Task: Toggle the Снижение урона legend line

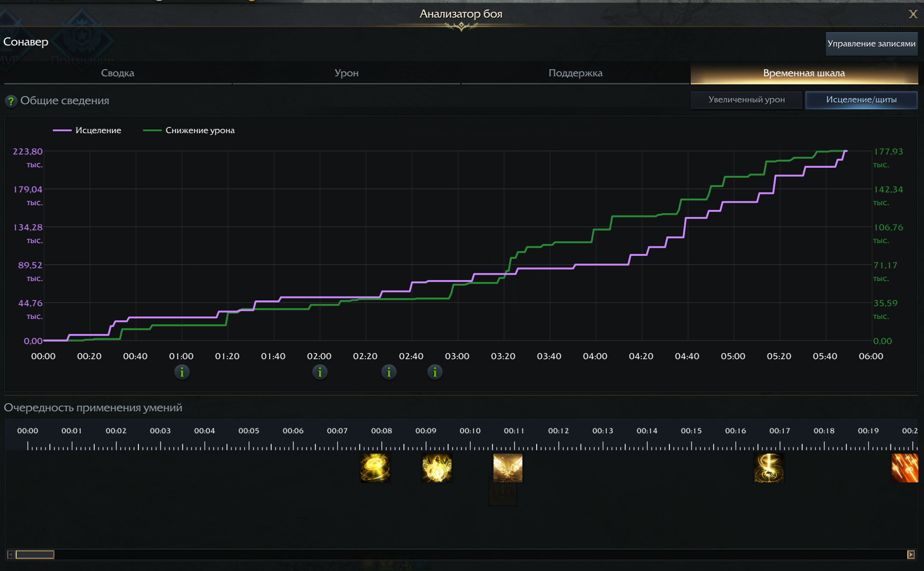Action: (190, 130)
